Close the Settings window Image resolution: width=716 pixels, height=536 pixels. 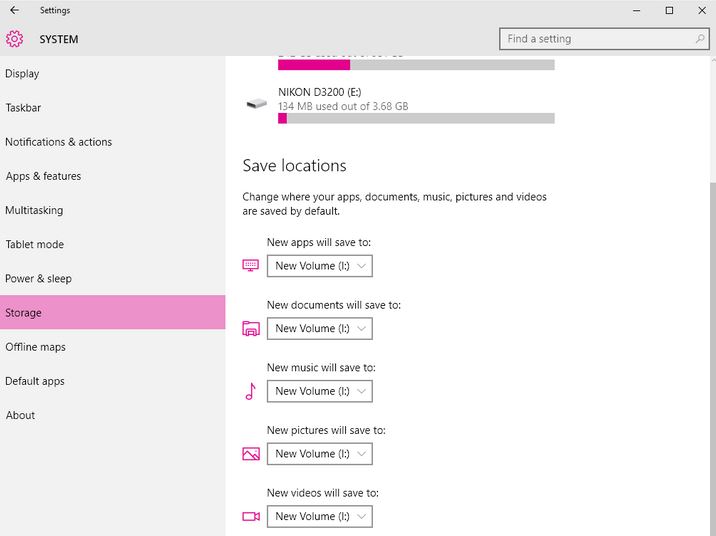[x=702, y=11]
